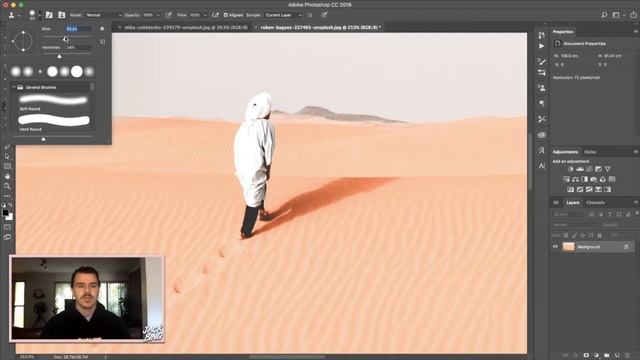Toggle pressure for size icon
The image size is (640, 360).
coord(324,15)
